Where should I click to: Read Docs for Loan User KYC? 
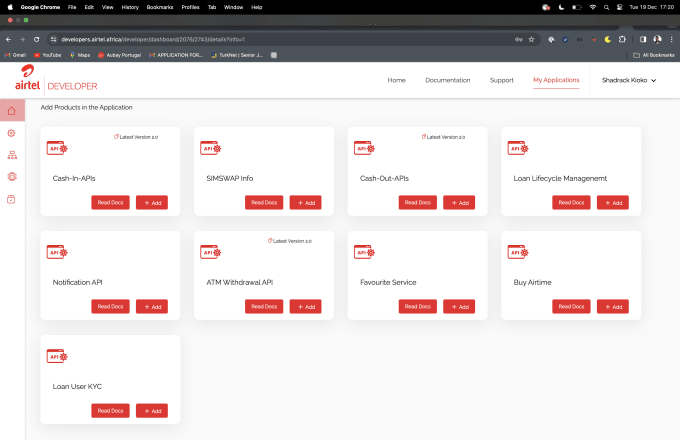tap(110, 411)
